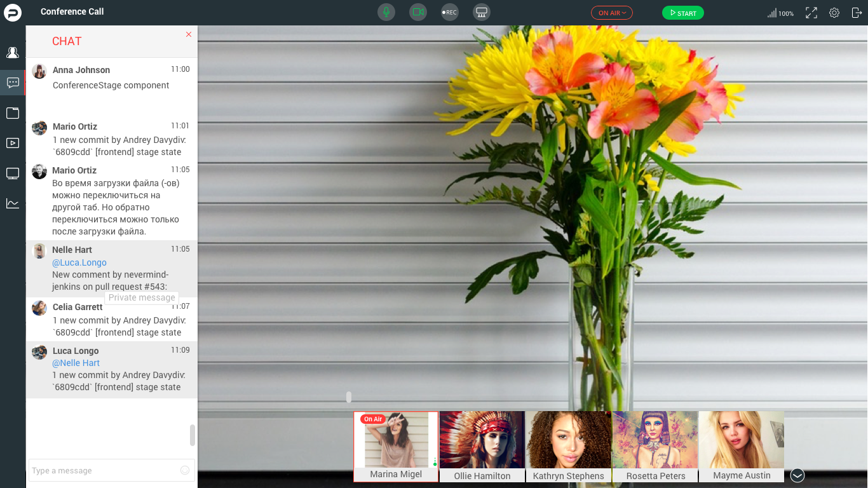Open the analytics chart sidebar icon
The height and width of the screenshot is (488, 868).
pyautogui.click(x=13, y=203)
